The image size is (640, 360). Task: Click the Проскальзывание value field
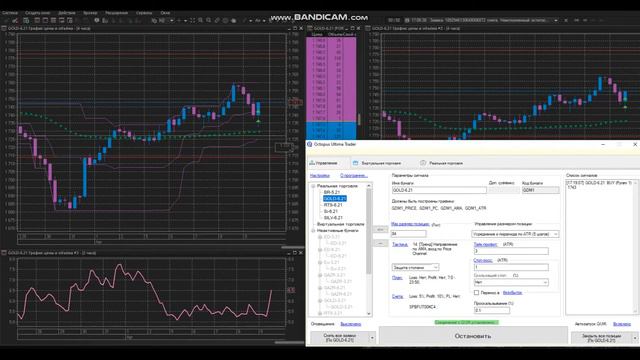pos(491,310)
